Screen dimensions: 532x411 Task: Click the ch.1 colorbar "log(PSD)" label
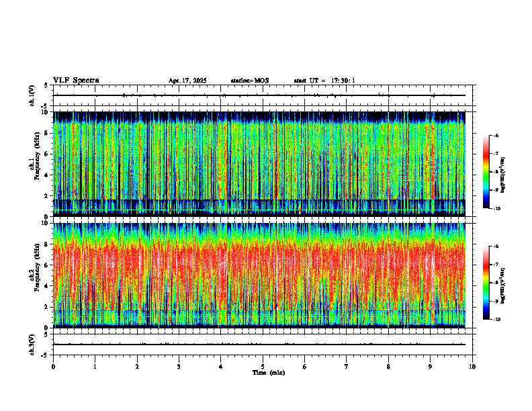click(x=502, y=175)
